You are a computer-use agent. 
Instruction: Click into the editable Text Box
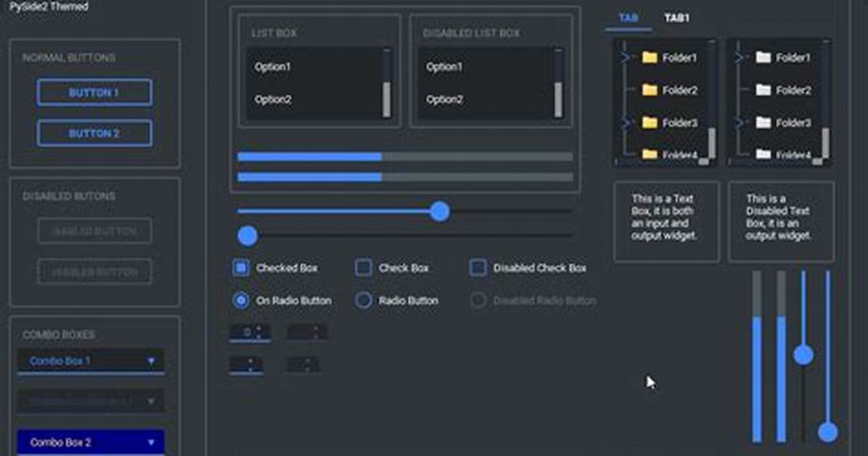pyautogui.click(x=666, y=221)
